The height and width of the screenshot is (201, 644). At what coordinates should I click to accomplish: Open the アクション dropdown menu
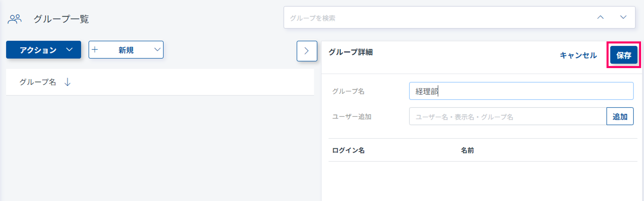pyautogui.click(x=43, y=50)
